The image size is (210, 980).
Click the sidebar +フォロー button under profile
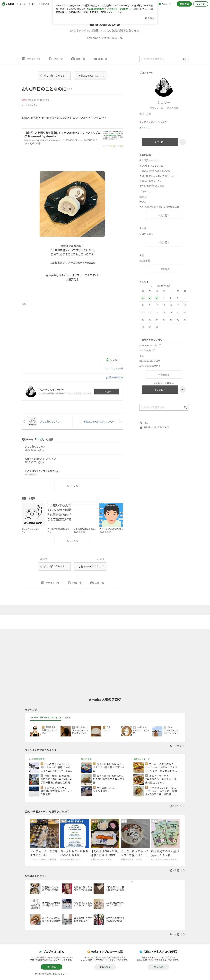click(160, 142)
